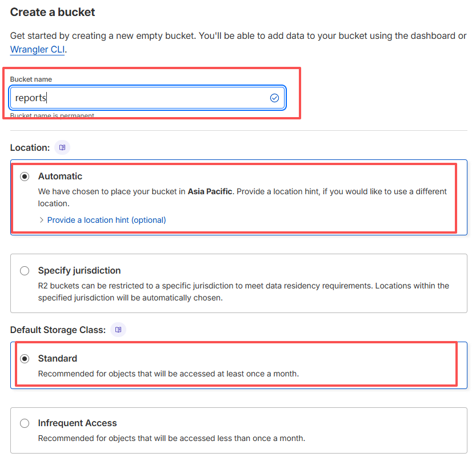Click the Bucket name field label
This screenshot has width=476, height=457.
[x=31, y=79]
